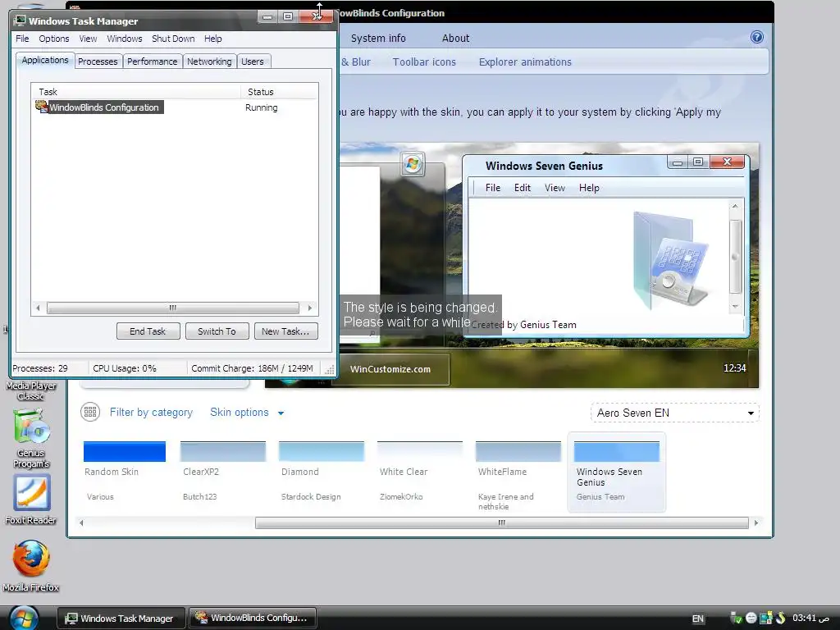This screenshot has width=840, height=630.
Task: Open Media Player Classic desktop shortcut
Action: pyautogui.click(x=31, y=390)
